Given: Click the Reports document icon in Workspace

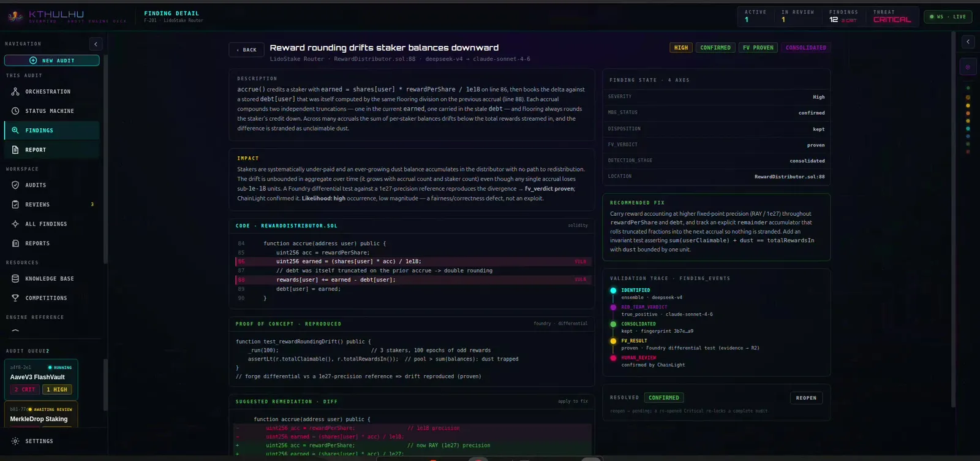Looking at the screenshot, I should (15, 243).
